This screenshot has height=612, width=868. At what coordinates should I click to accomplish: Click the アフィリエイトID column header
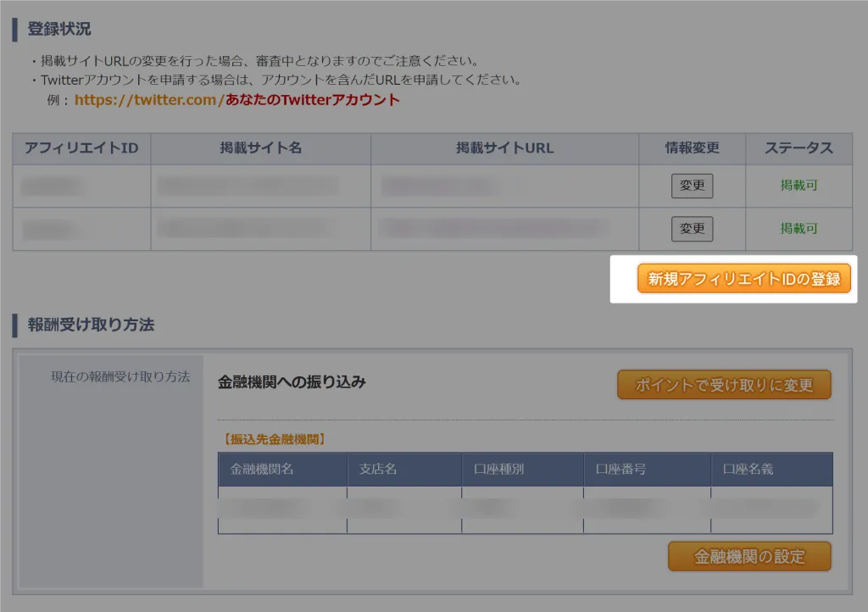coord(81,148)
